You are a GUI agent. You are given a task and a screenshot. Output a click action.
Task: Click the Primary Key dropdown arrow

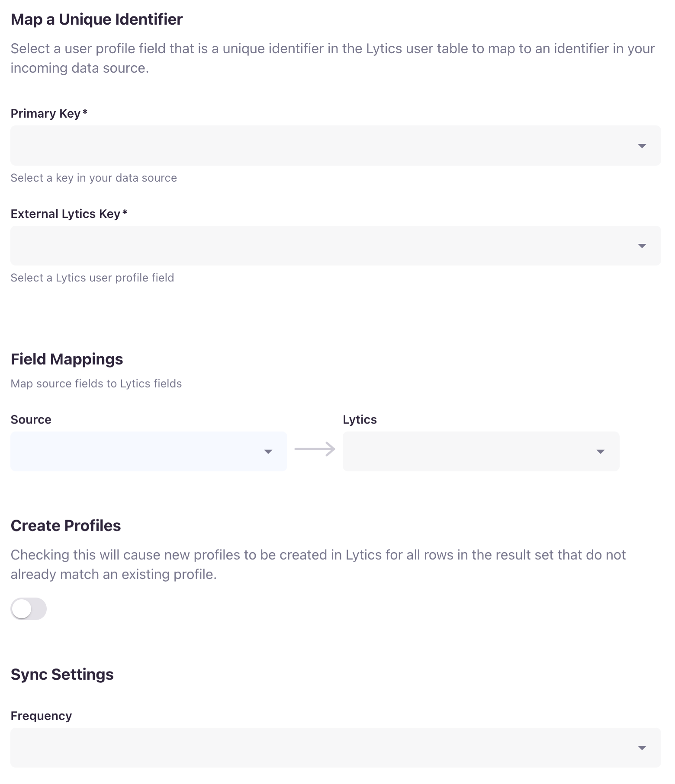click(642, 146)
